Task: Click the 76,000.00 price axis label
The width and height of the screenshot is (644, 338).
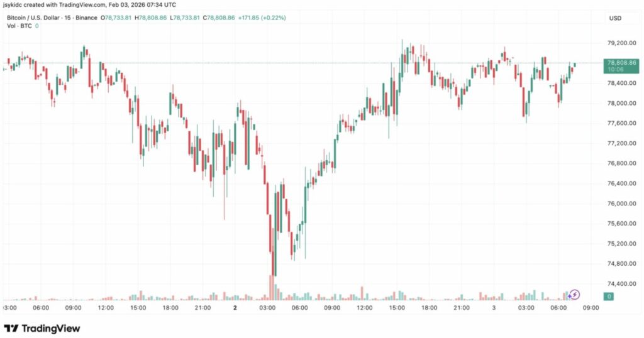Action: point(619,204)
